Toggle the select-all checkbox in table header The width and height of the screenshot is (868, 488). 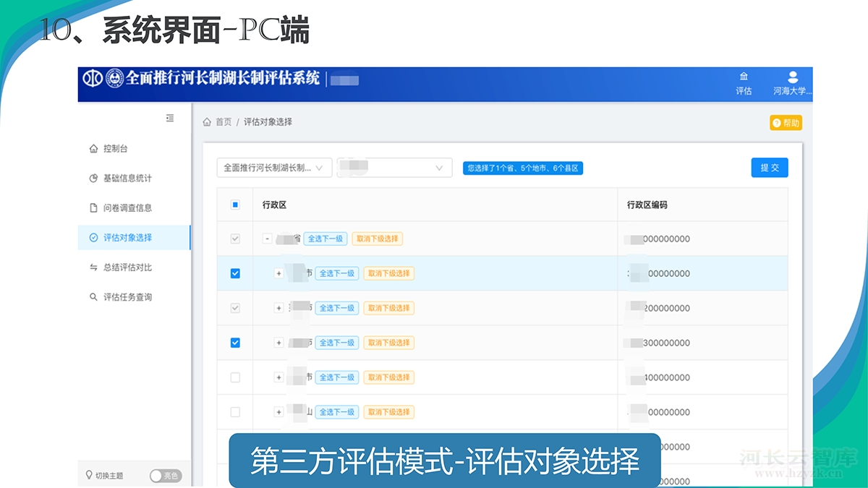click(x=235, y=205)
